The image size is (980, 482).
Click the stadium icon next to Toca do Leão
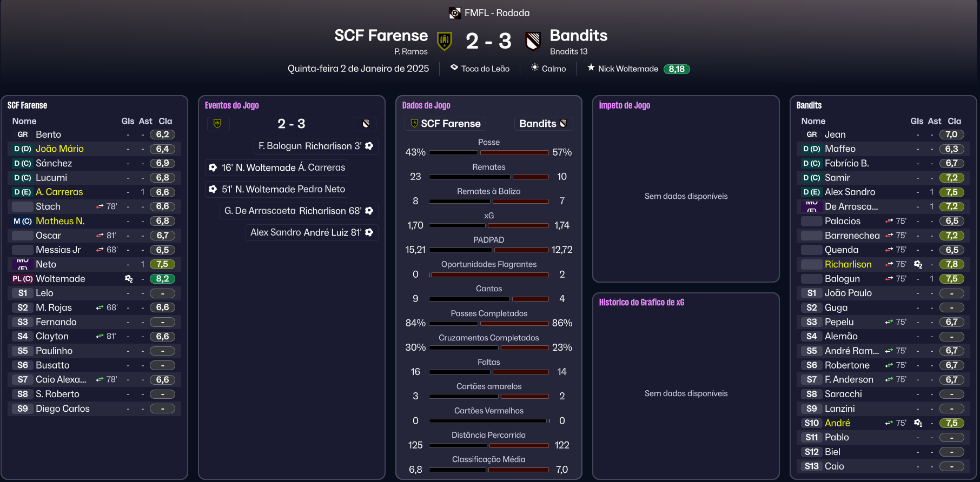[x=454, y=68]
